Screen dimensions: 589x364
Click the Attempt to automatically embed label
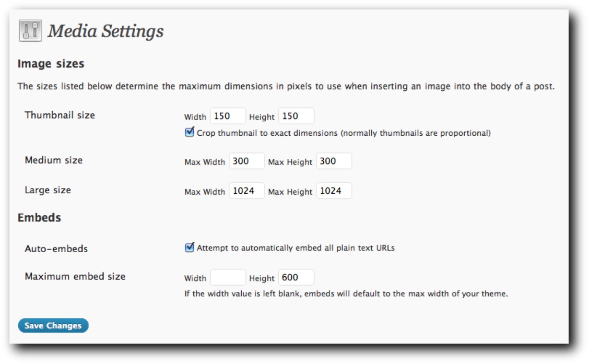point(296,248)
